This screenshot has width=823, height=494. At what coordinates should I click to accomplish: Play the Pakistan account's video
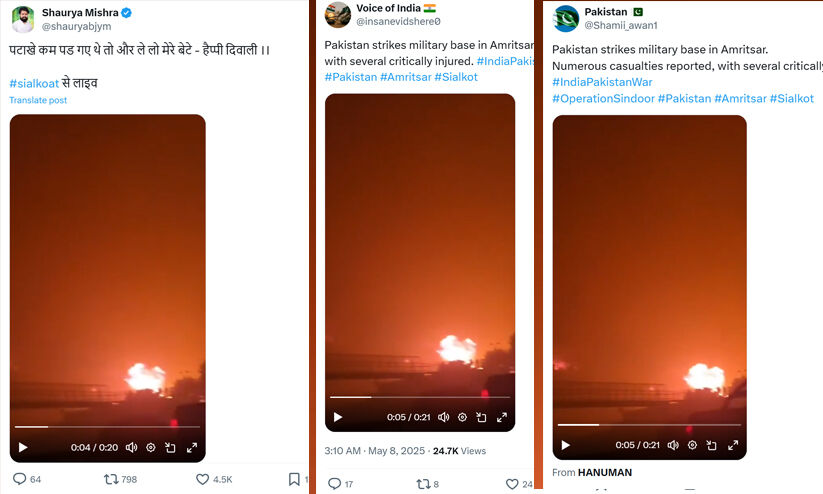tap(565, 445)
